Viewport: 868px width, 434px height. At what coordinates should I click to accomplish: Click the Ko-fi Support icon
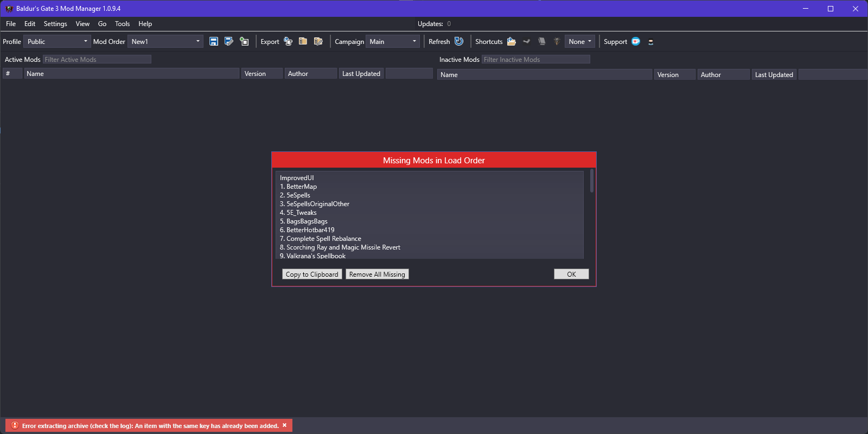tap(636, 41)
